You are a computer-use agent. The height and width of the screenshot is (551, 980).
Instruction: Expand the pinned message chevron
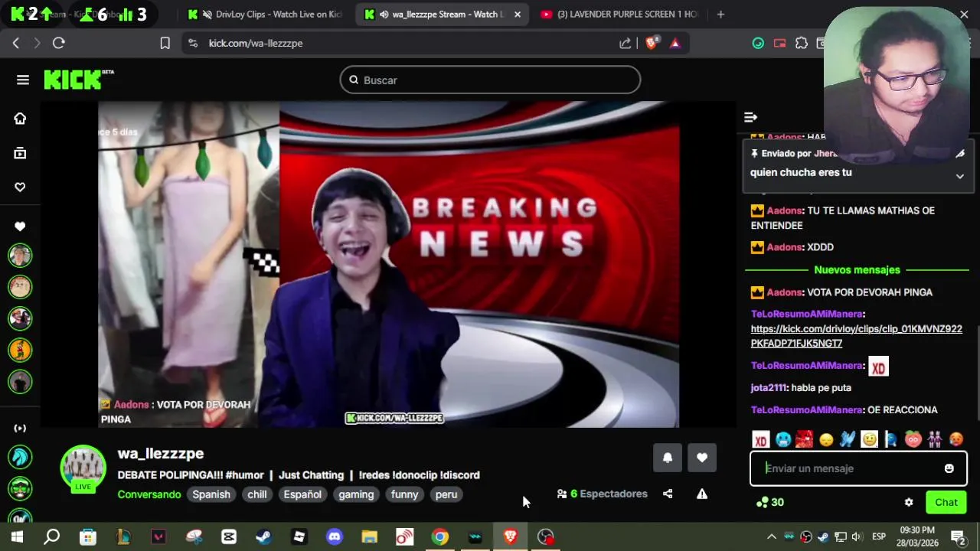959,176
